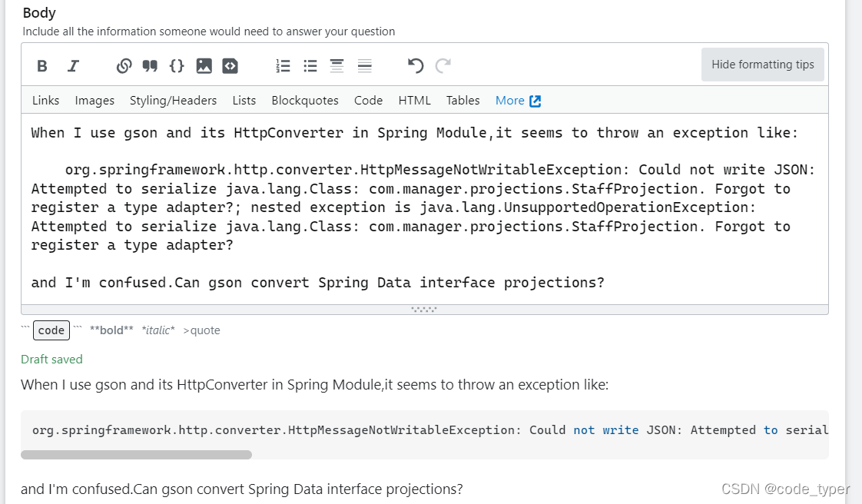Screen dimensions: 862x504
Task: Open the More formatting help link
Action: [x=518, y=101]
